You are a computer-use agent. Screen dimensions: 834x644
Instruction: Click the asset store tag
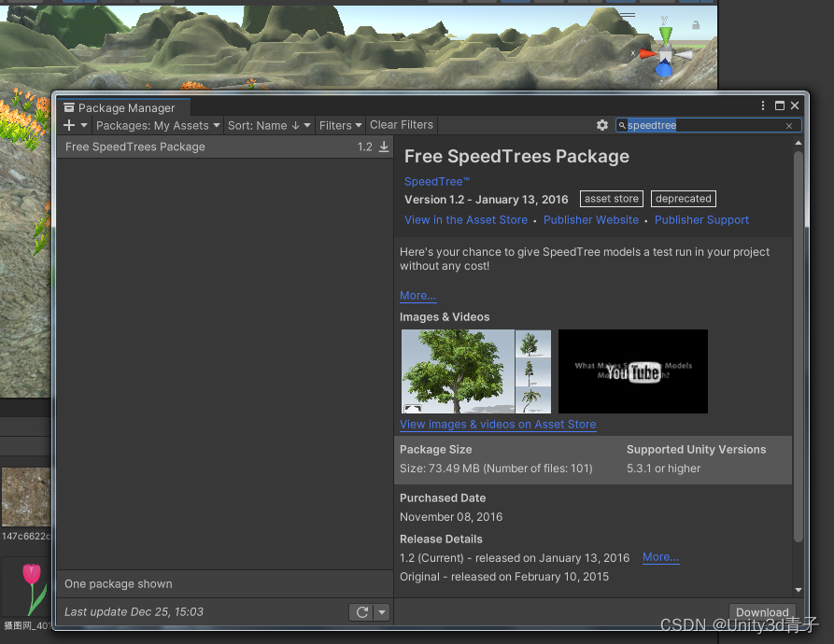click(612, 199)
